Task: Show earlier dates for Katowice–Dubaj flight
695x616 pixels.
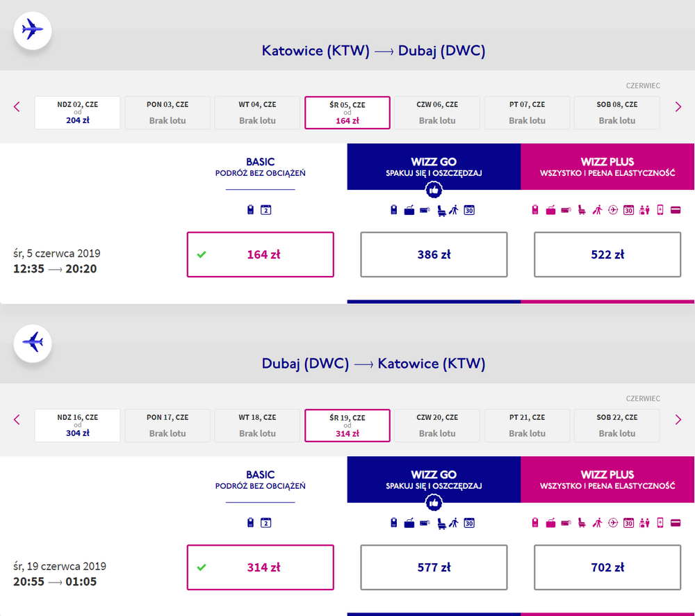Action: tap(17, 107)
